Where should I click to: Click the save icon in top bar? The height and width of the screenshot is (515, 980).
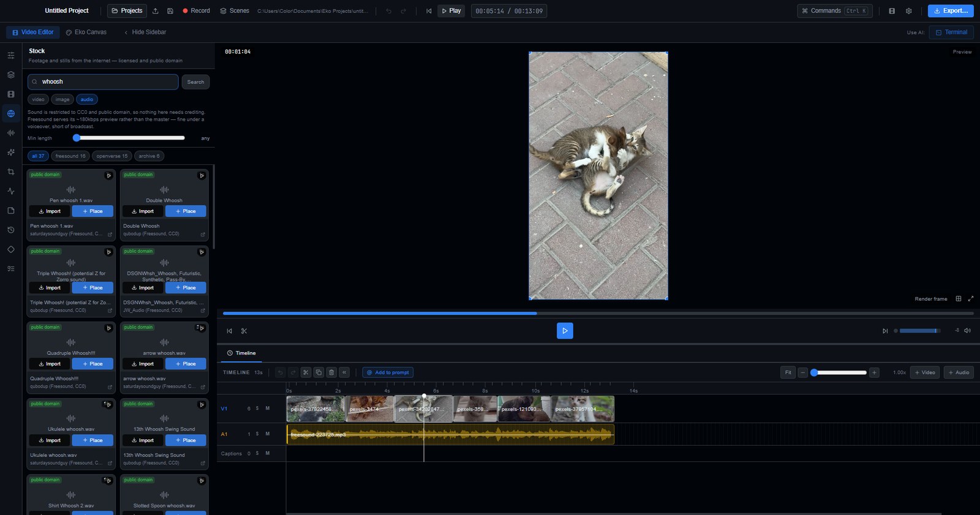(x=170, y=11)
